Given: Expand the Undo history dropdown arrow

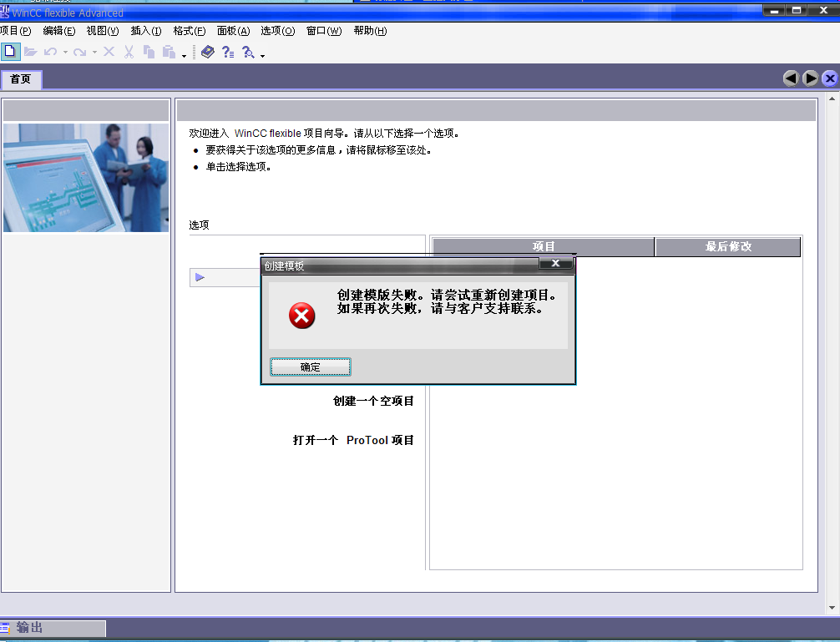Looking at the screenshot, I should [65, 53].
